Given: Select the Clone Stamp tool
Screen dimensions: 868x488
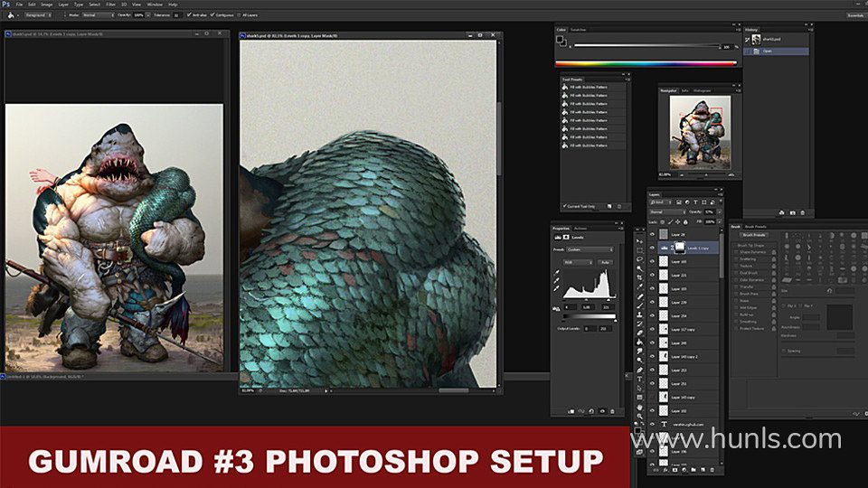Looking at the screenshot, I should coord(640,314).
